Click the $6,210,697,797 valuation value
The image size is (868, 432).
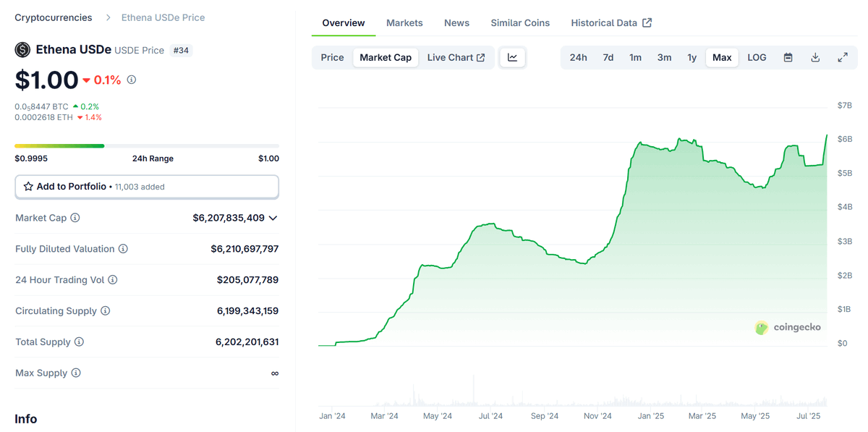pyautogui.click(x=244, y=249)
